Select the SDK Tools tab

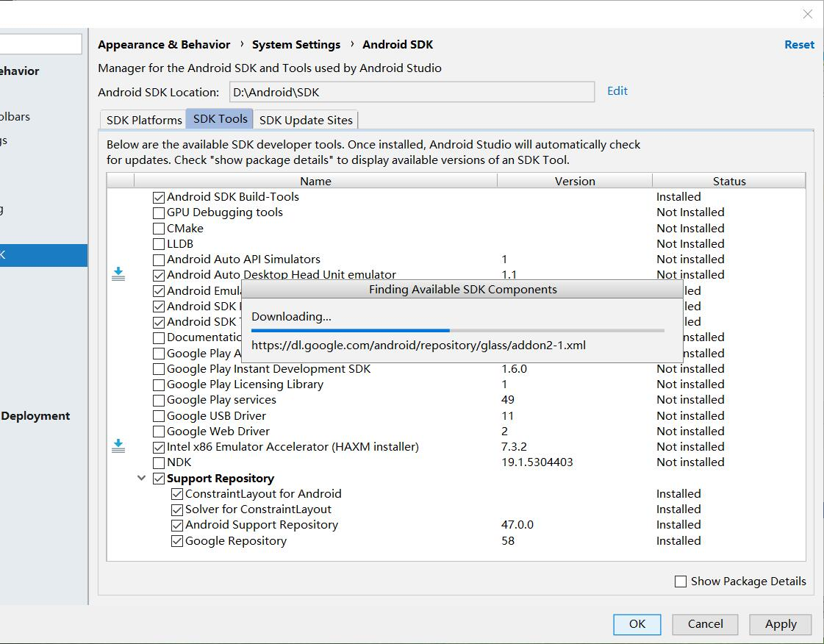coord(220,119)
